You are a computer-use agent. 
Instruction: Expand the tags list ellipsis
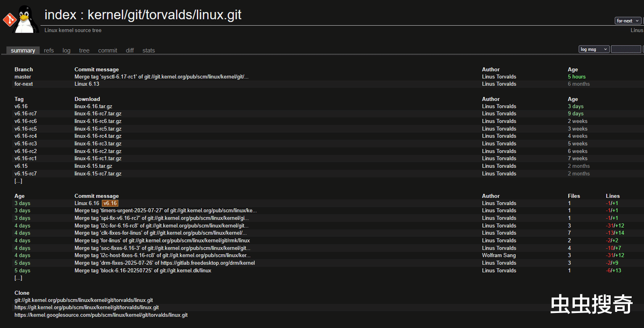pos(18,181)
